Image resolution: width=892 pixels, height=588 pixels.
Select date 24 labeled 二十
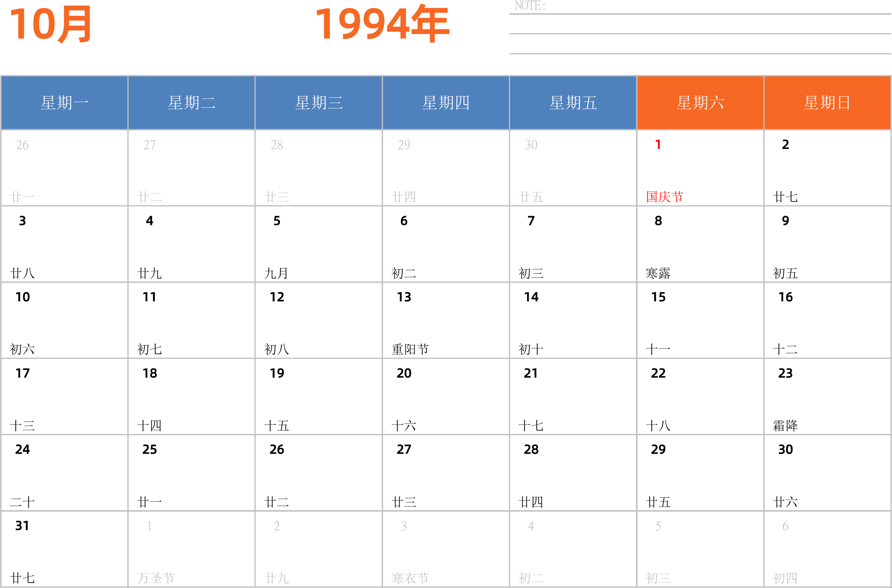click(x=22, y=449)
